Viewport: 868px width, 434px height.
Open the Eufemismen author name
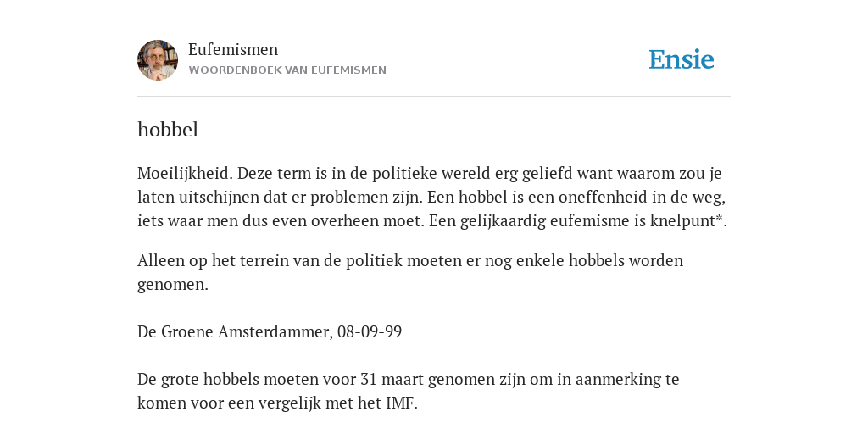tap(233, 49)
